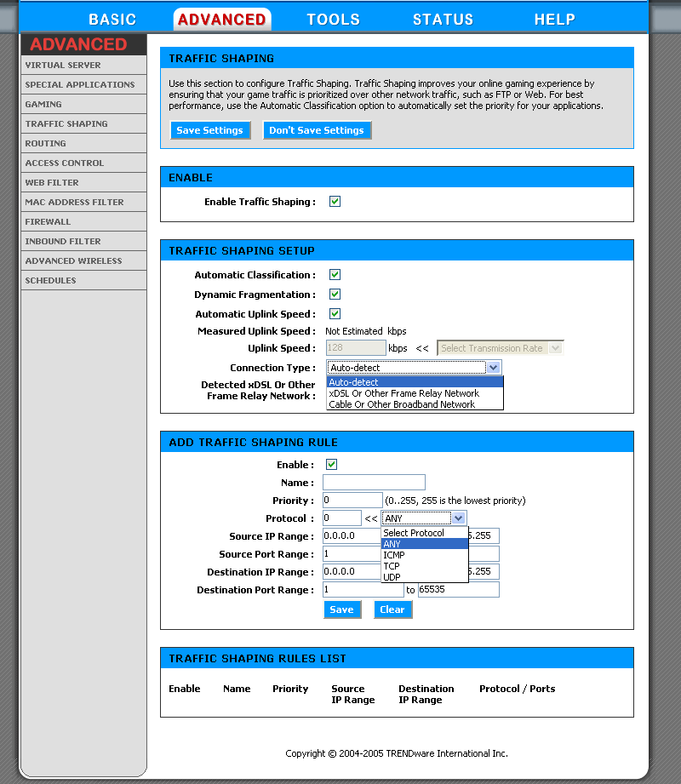Click Don't Save Settings button
Screen dimensions: 681x784
coord(317,130)
